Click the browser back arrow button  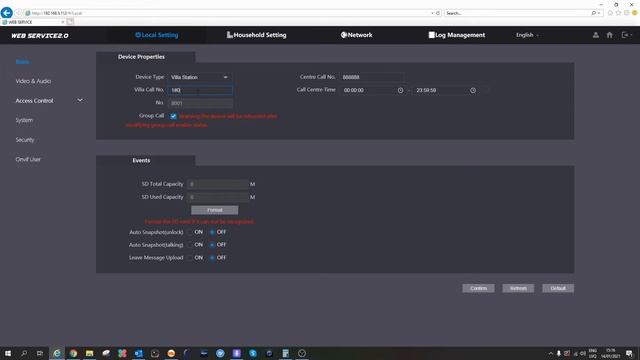[x=7, y=13]
